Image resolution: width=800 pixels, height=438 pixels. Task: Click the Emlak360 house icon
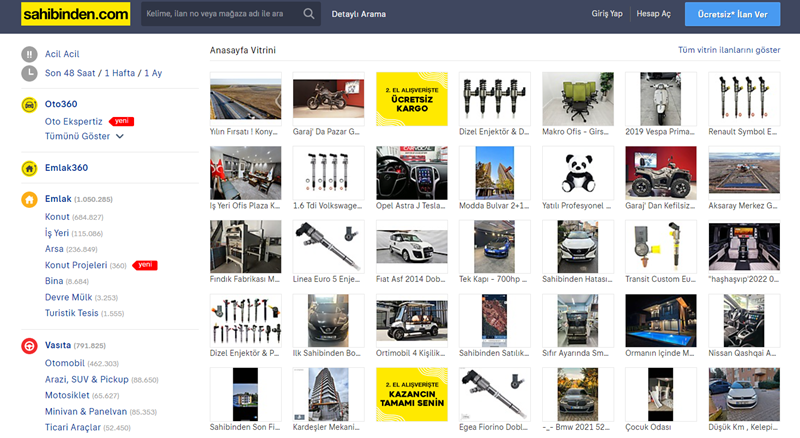[x=29, y=168]
